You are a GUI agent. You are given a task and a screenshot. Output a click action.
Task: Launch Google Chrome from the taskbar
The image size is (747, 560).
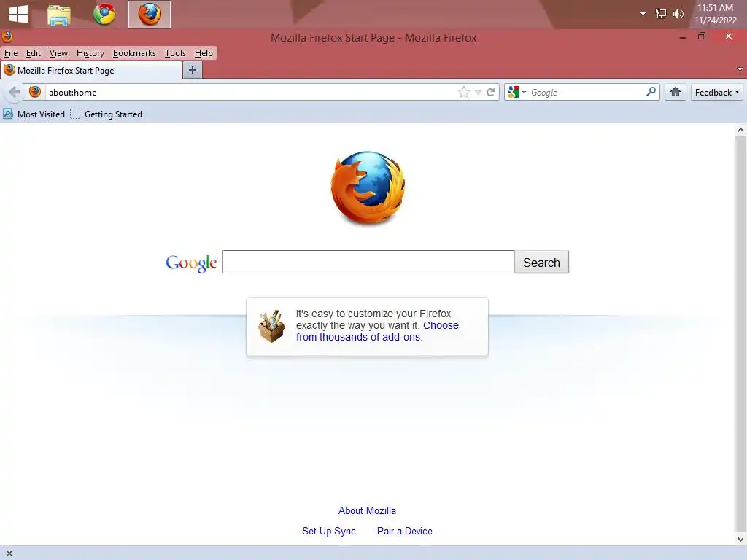click(x=104, y=15)
